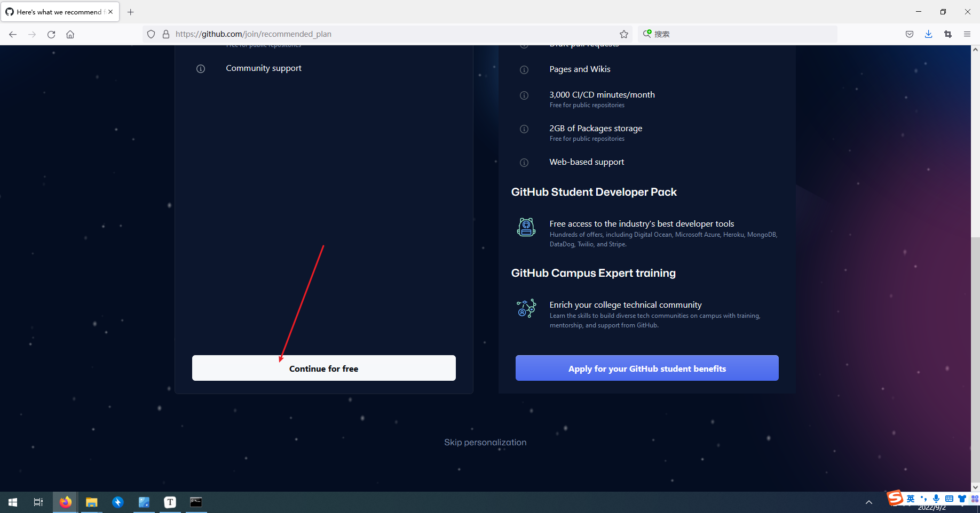The image size is (980, 513).
Task: Open the tracking protection shield icon
Action: 151,34
